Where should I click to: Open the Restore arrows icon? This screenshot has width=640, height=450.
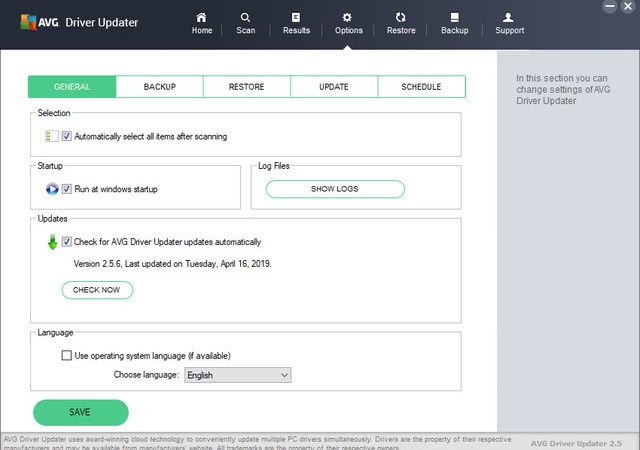[401, 18]
